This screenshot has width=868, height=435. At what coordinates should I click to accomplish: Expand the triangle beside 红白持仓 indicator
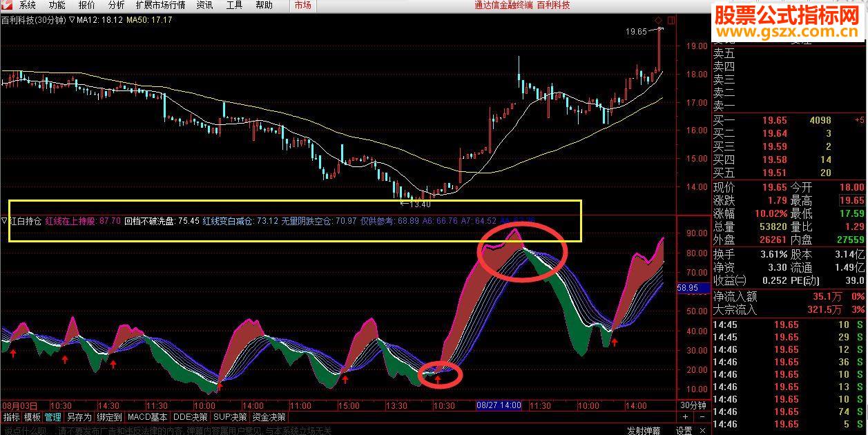(x=4, y=221)
